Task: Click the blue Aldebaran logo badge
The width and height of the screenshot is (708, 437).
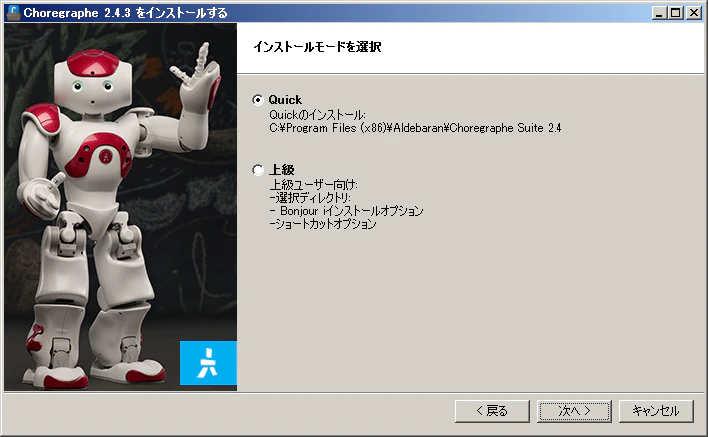Action: [208, 363]
